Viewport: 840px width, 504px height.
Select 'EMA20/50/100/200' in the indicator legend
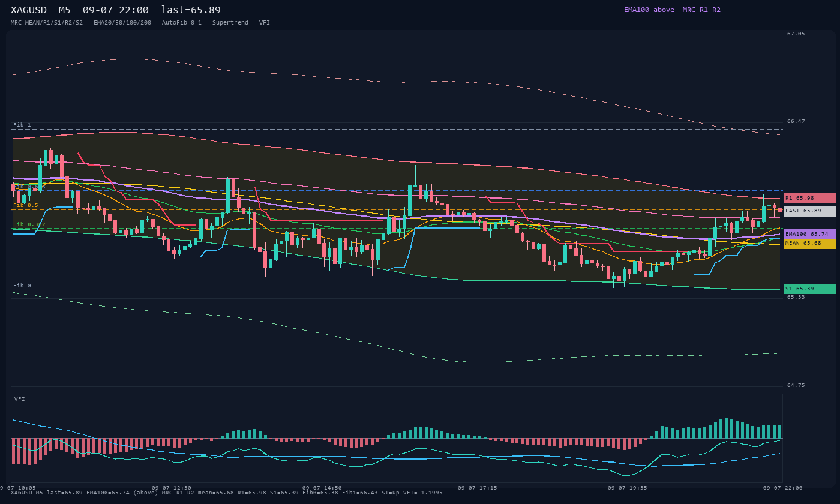pos(122,23)
